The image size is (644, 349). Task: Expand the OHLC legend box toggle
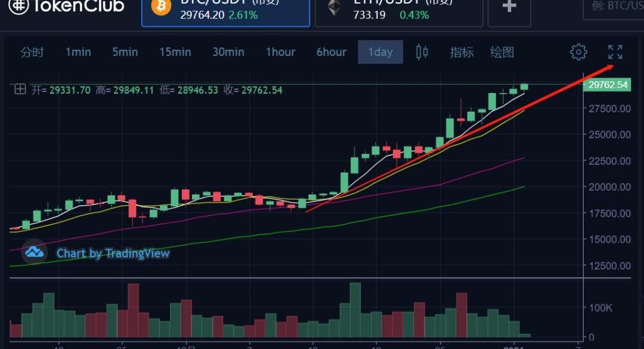(20, 89)
